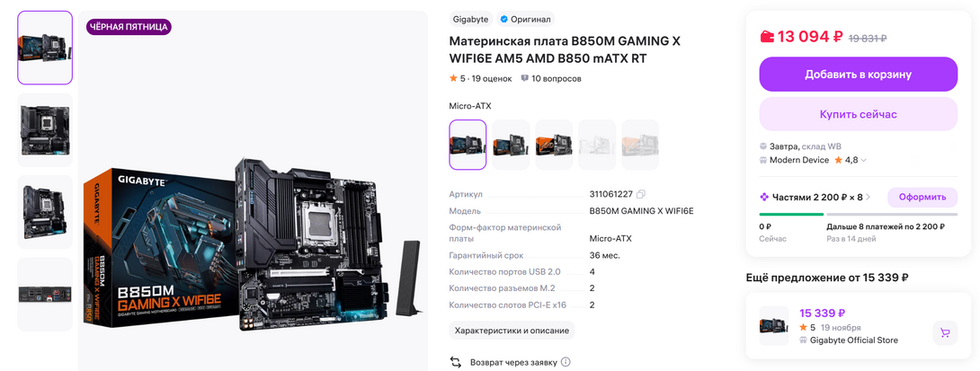Copy the article number 311061227 icon
Image resolution: width=980 pixels, height=371 pixels.
click(x=640, y=194)
